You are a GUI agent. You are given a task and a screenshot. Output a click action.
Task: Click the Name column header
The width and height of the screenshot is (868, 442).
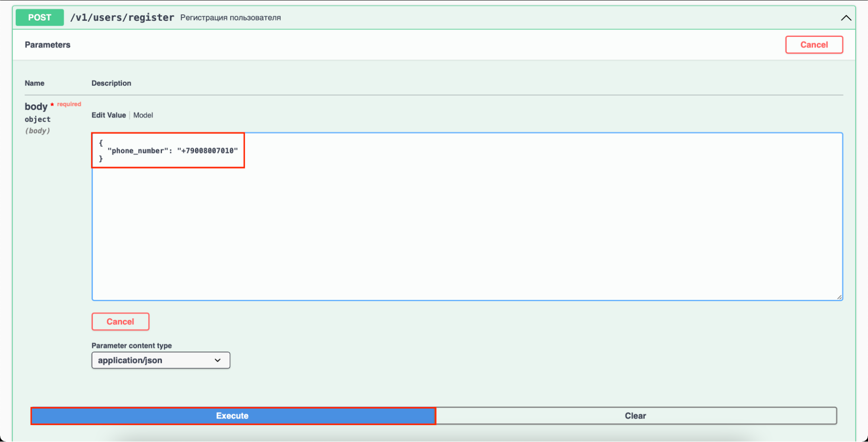(34, 83)
